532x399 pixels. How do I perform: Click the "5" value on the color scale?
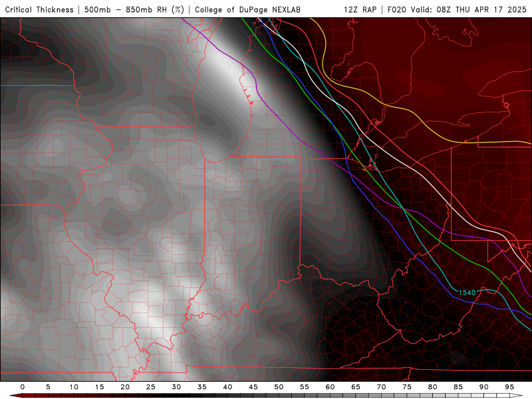[x=48, y=387]
